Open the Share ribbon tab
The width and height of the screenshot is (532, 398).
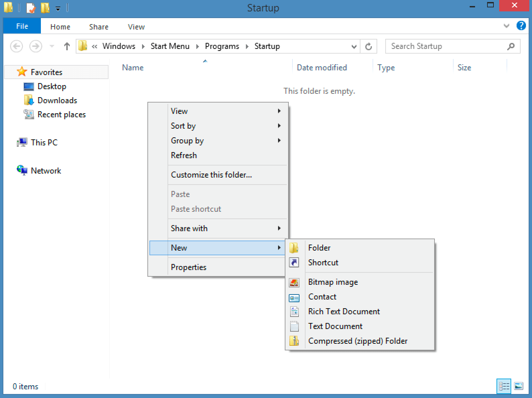point(99,27)
